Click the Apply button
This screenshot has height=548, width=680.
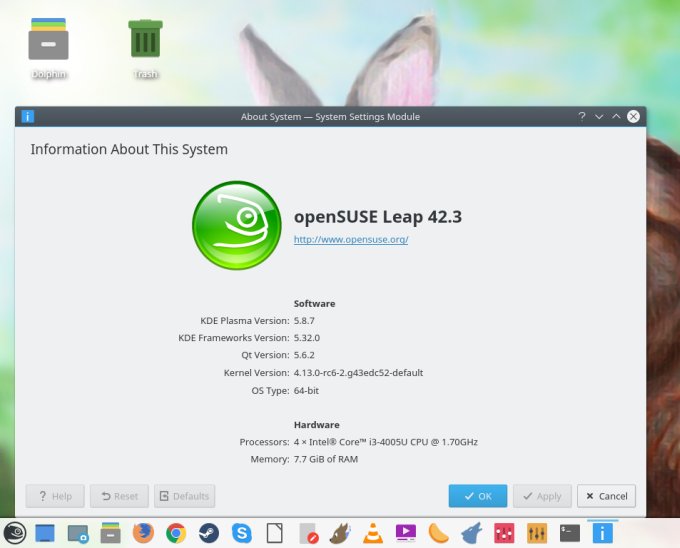(542, 496)
